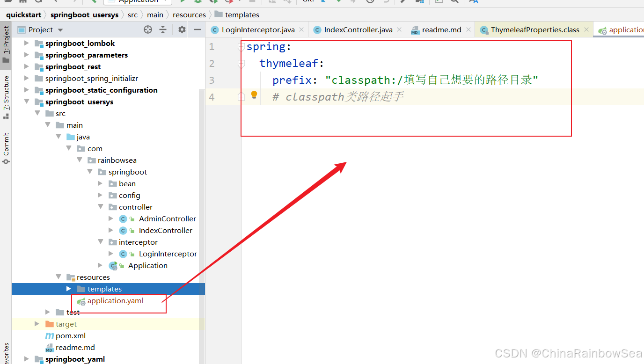Run the Application configuration with green play icon

pos(183,2)
